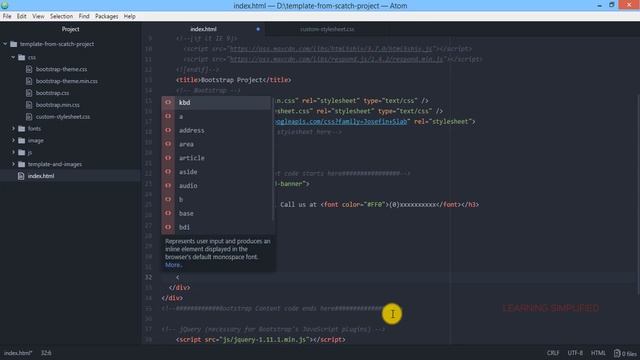Click file icon beside bootstrap-theme.min.css
Screen dimensions: 640x360
coord(29,81)
